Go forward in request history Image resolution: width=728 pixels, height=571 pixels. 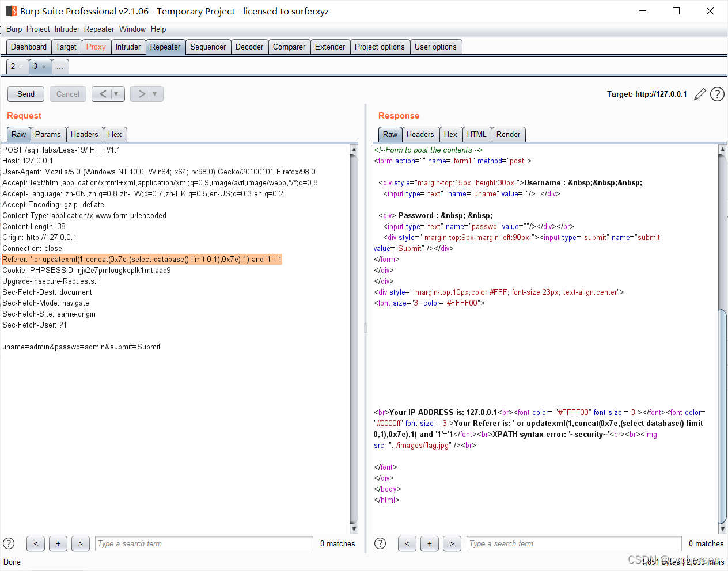coord(141,94)
